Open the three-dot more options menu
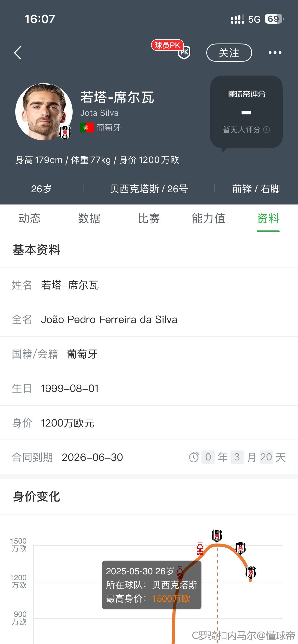Viewport: 298px width, 644px height. (275, 53)
